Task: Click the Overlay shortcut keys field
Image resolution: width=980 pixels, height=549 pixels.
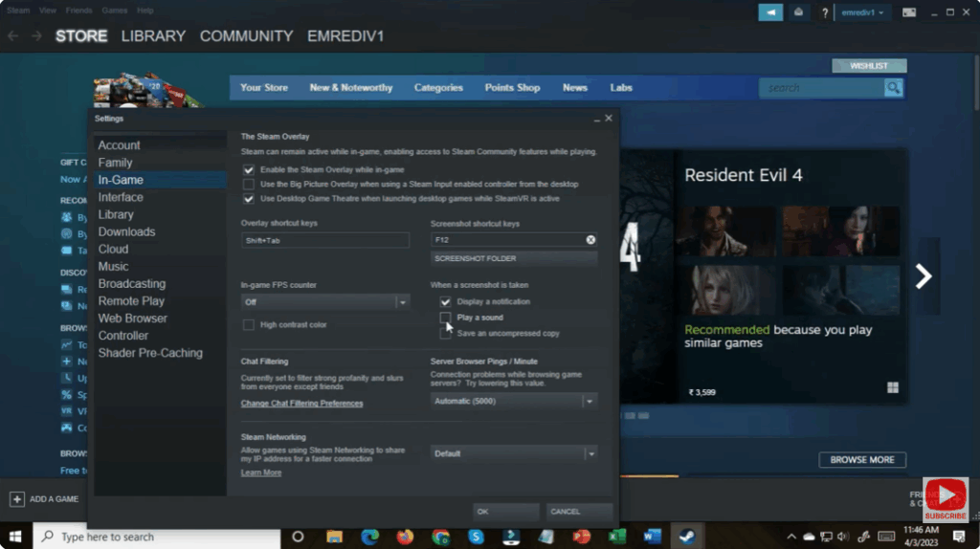Action: click(x=325, y=240)
